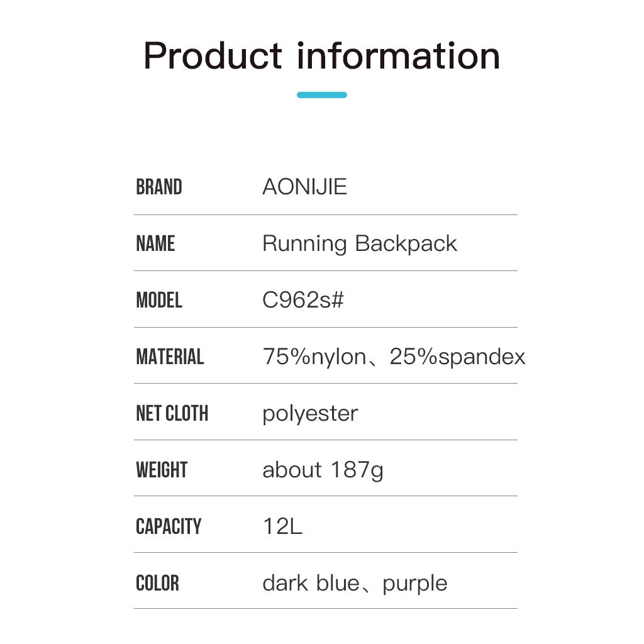This screenshot has height=644, width=644.
Task: Select the BRAND row label
Action: coord(159,187)
